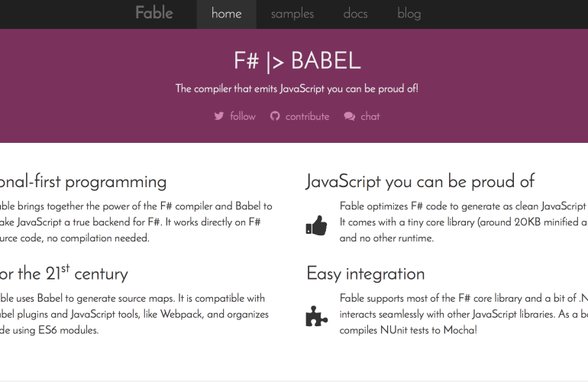
Task: Click the "F# |> BABEL" title
Action: coord(297,61)
